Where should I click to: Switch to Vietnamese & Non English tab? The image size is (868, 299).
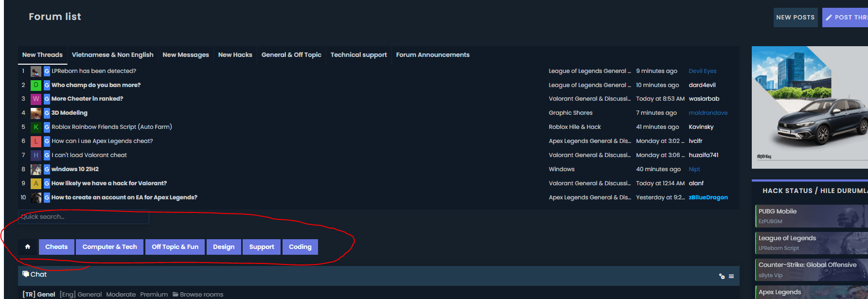(113, 55)
